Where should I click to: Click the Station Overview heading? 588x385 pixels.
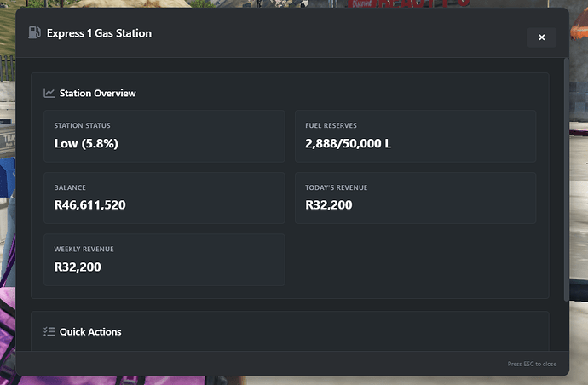[97, 93]
